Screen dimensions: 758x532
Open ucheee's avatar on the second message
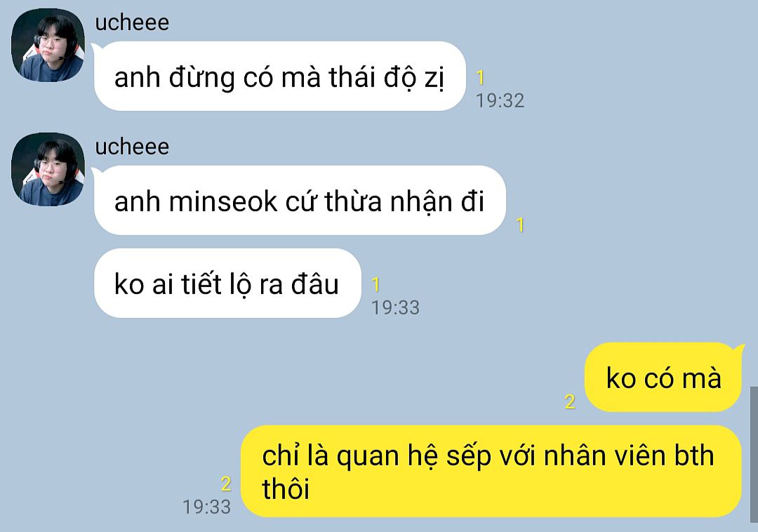point(48,169)
